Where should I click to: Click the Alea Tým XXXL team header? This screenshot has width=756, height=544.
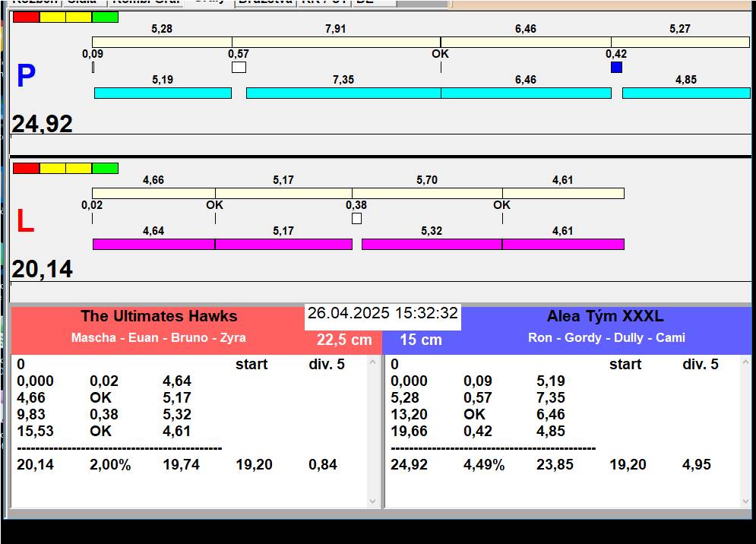point(605,317)
